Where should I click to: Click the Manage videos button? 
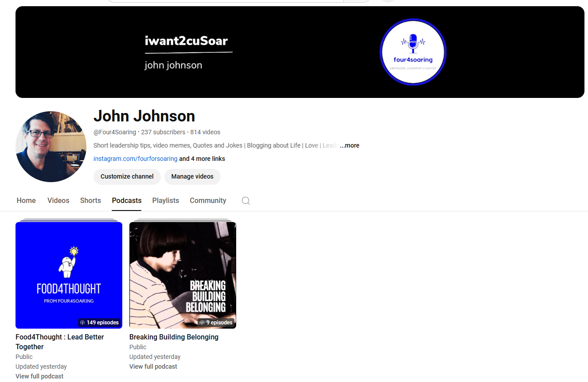192,176
